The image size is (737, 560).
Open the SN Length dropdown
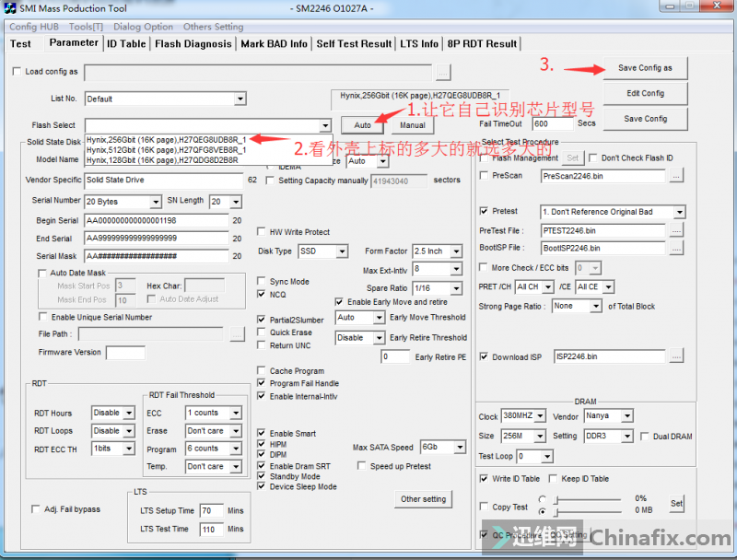tap(236, 202)
